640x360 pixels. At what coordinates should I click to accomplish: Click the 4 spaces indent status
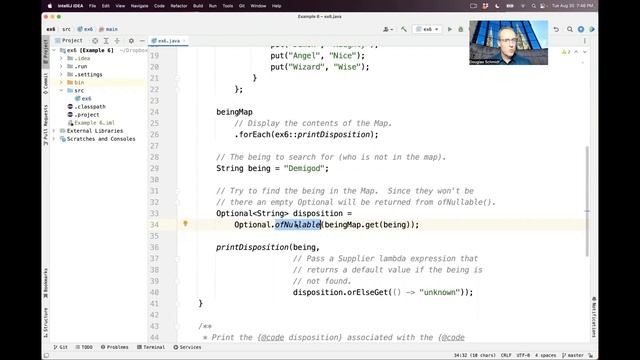(x=546, y=355)
